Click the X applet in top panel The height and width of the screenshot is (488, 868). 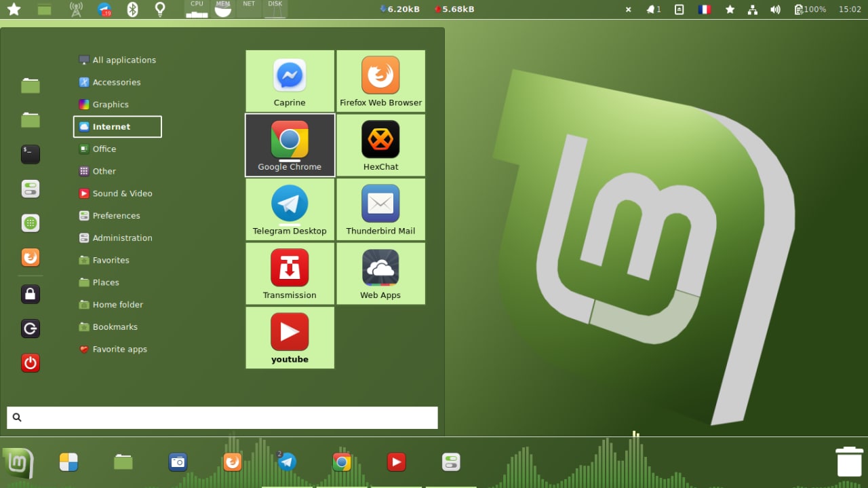pyautogui.click(x=628, y=10)
